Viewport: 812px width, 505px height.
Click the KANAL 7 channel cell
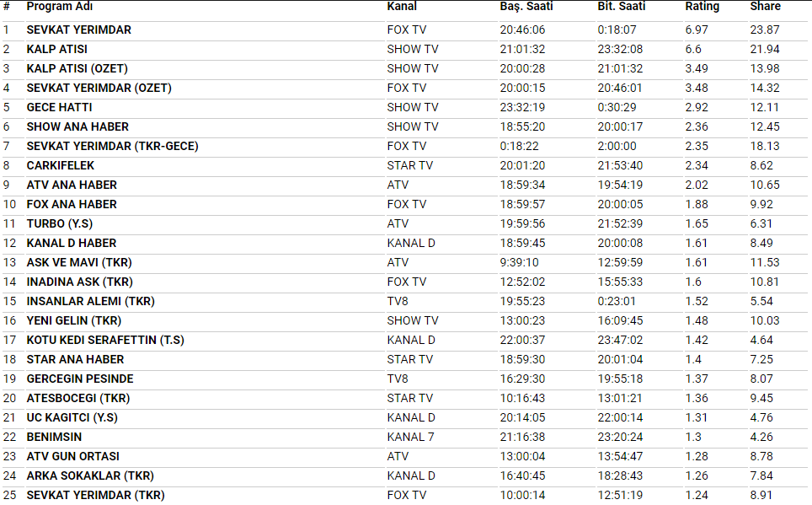[411, 437]
